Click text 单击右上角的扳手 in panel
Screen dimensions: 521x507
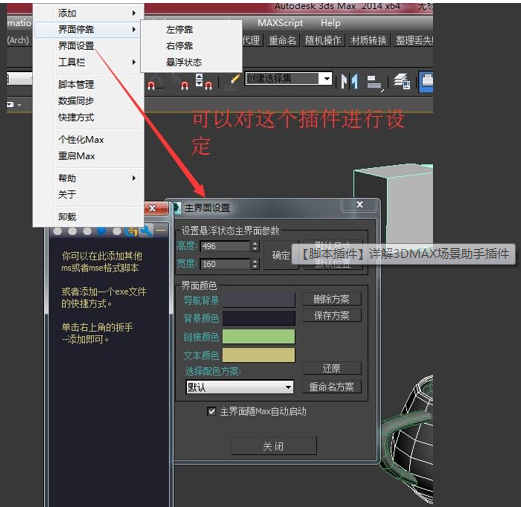click(x=97, y=327)
